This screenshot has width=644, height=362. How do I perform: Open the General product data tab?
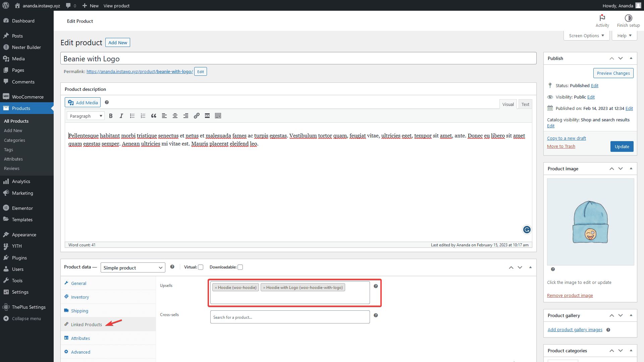pyautogui.click(x=108, y=283)
